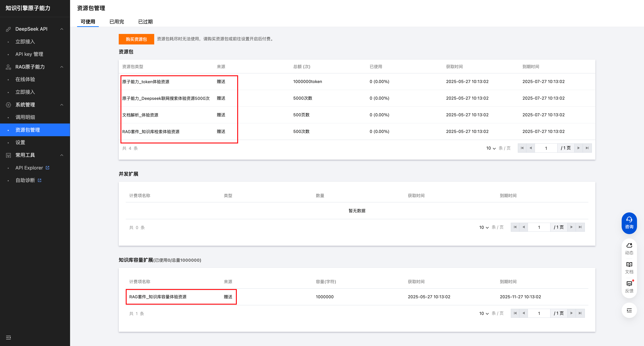Collapse the RAG原子能力 menu group chevron
Screen dimensions: 644x346
click(x=62, y=67)
